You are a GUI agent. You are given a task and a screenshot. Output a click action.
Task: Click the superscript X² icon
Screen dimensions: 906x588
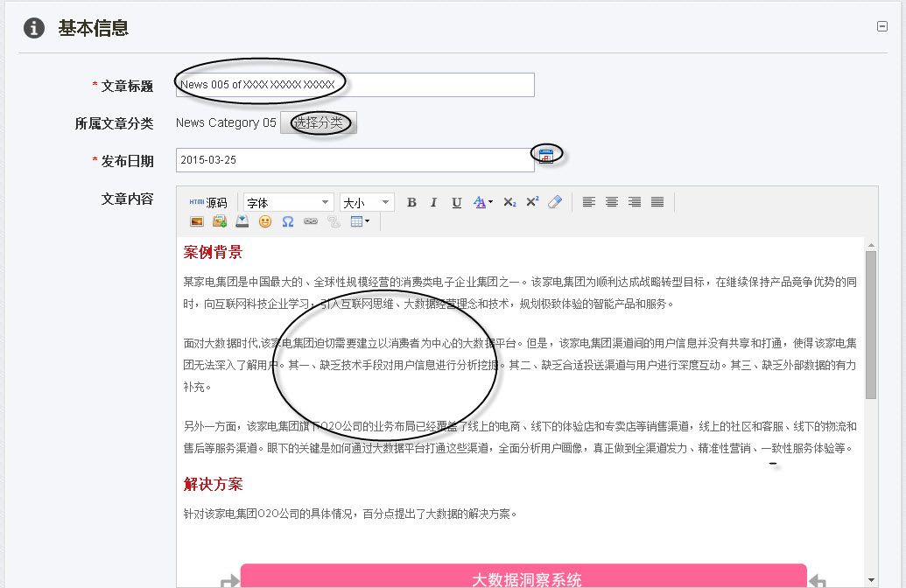pos(533,202)
